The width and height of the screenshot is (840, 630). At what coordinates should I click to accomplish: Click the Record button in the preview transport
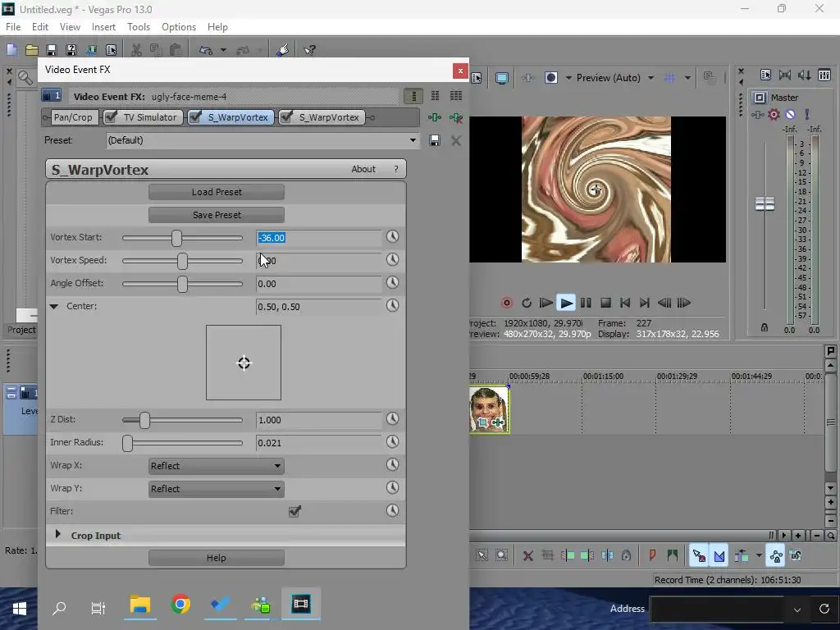pyautogui.click(x=506, y=303)
